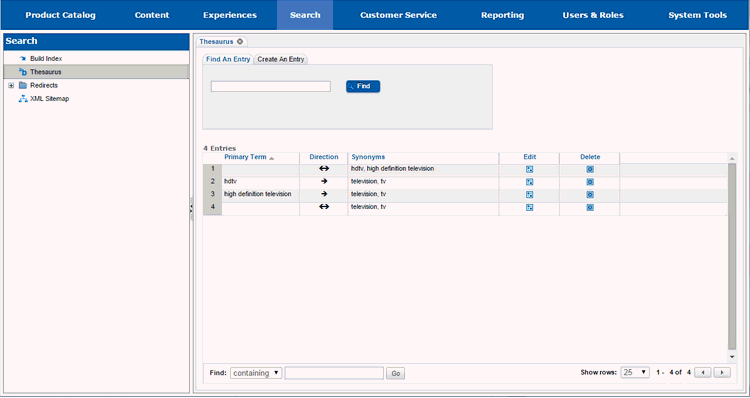Screen dimensions: 750x398
Task: Open the containing filter dropdown
Action: point(256,373)
